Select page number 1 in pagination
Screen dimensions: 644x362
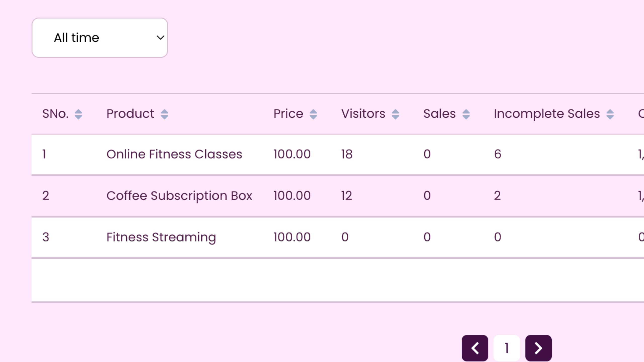coord(507,348)
